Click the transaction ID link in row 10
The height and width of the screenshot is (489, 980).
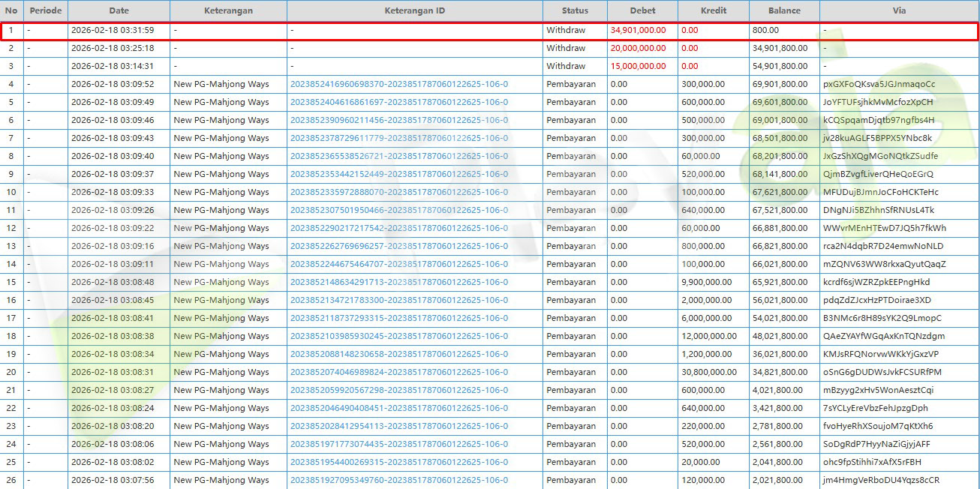[x=398, y=192]
